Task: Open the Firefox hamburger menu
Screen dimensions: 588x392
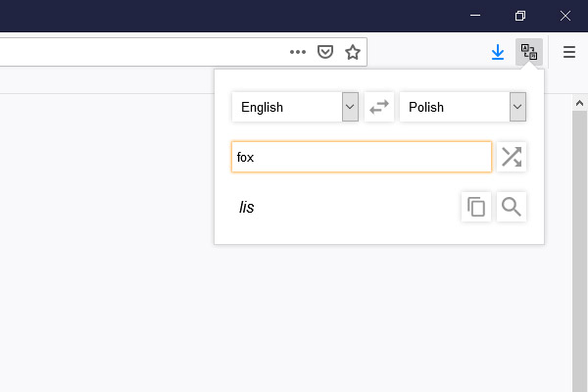Action: point(569,52)
